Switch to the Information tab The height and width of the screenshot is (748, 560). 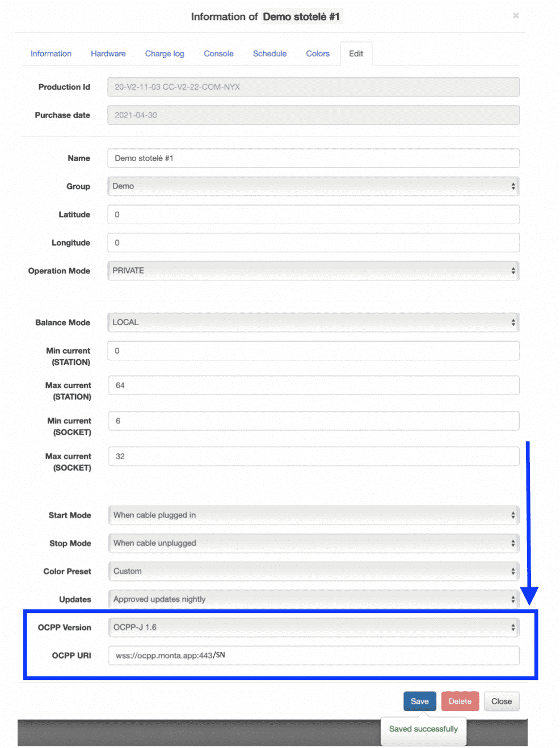(x=51, y=53)
